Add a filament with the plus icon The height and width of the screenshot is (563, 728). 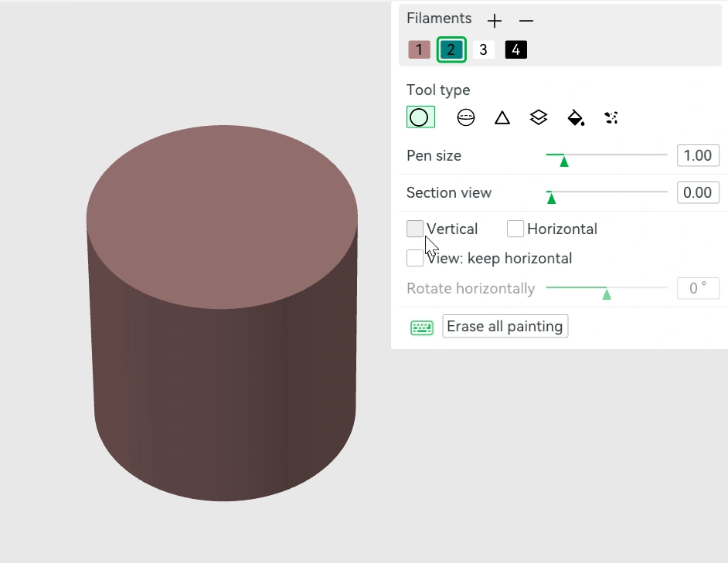[x=495, y=21]
